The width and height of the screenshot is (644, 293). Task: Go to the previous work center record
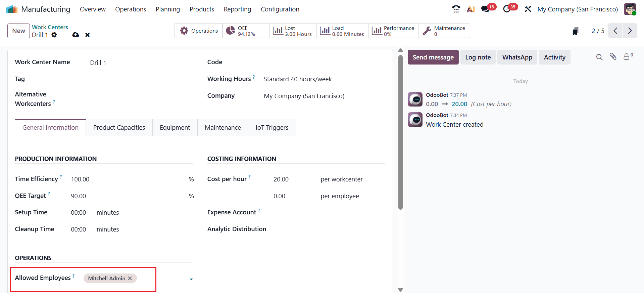pos(615,31)
